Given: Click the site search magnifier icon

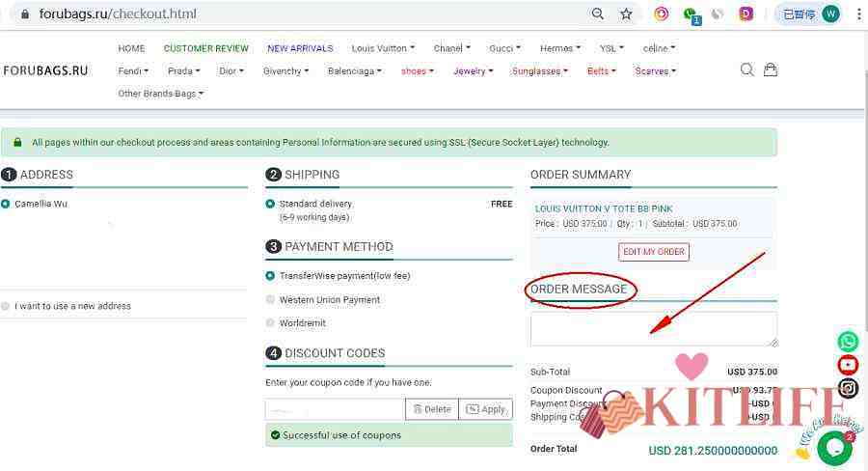Looking at the screenshot, I should point(746,69).
